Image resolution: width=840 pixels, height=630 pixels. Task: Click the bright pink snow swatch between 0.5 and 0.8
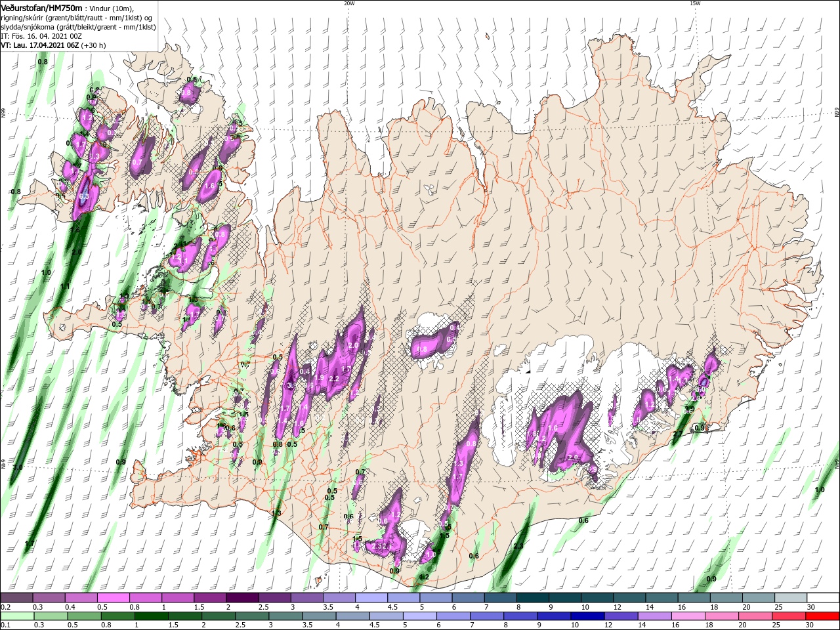[x=113, y=598]
